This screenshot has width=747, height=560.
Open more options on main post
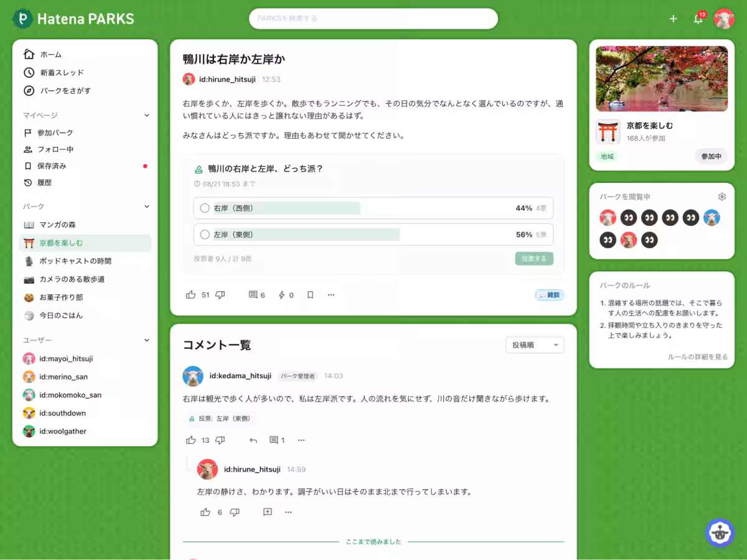pyautogui.click(x=331, y=295)
